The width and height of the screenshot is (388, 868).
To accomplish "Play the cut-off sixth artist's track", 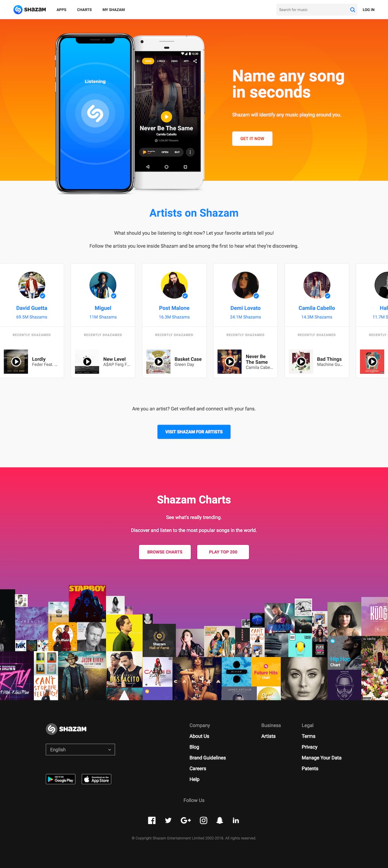I will coord(372,362).
